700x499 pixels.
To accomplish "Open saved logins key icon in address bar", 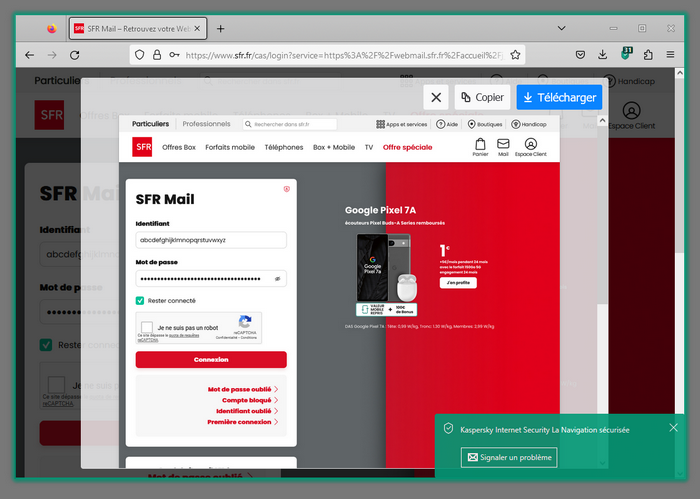I will click(174, 55).
